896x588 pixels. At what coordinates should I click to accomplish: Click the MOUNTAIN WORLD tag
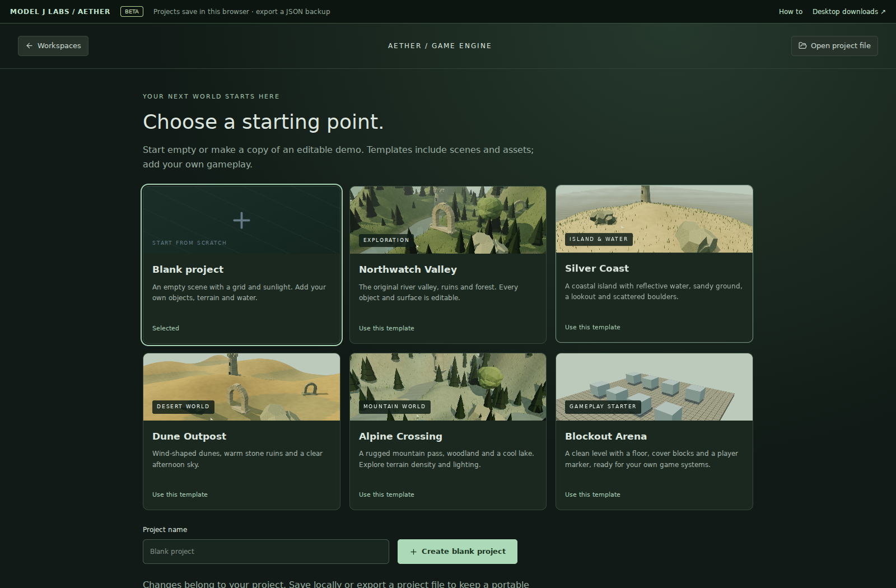[x=394, y=407]
